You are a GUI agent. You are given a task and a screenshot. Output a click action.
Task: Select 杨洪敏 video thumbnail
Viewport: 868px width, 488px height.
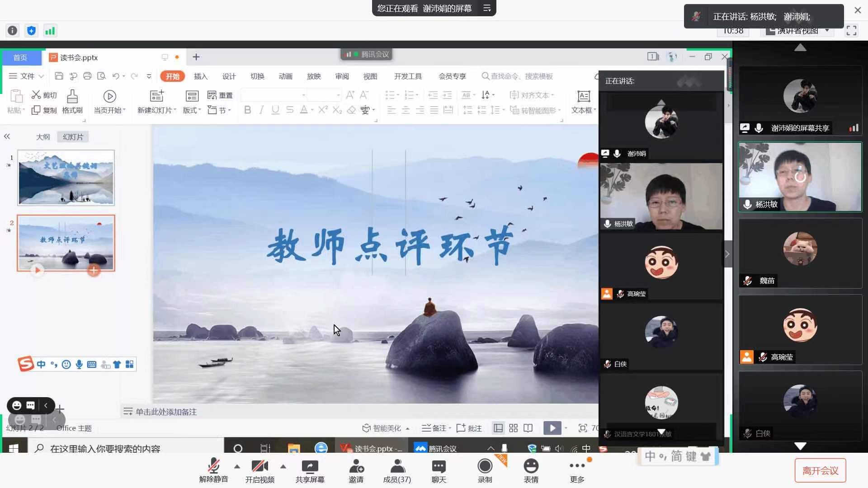(800, 177)
